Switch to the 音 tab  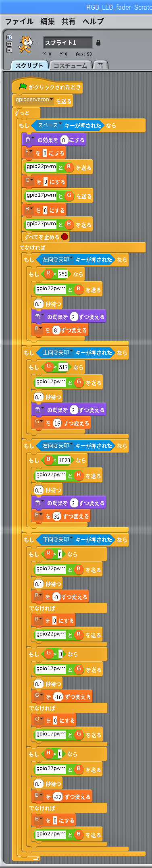pos(100,66)
